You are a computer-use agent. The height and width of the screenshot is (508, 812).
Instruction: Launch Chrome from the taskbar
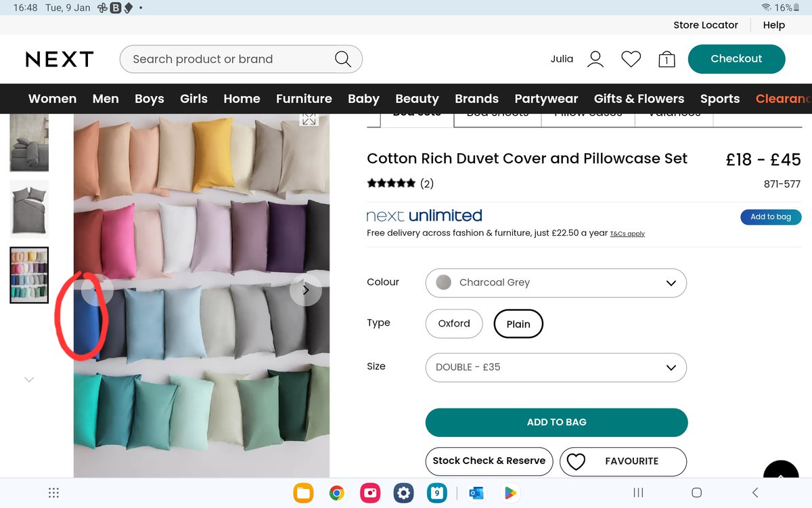tap(336, 492)
